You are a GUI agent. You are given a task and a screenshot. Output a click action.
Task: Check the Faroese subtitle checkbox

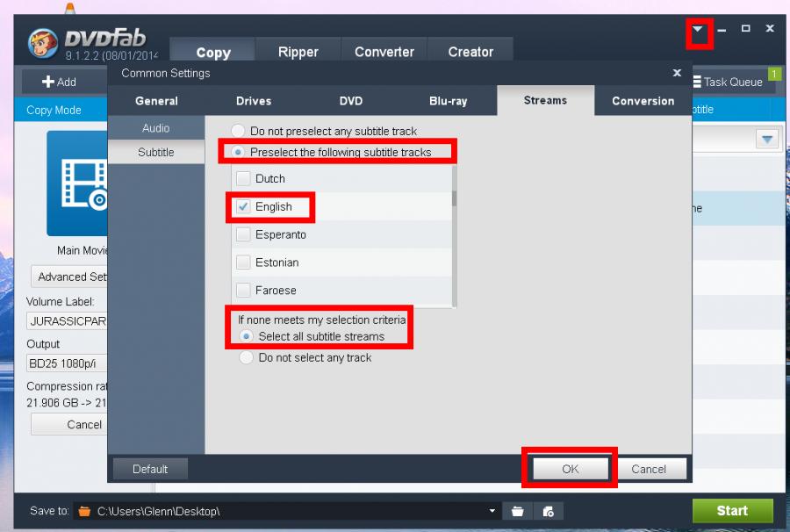point(243,291)
